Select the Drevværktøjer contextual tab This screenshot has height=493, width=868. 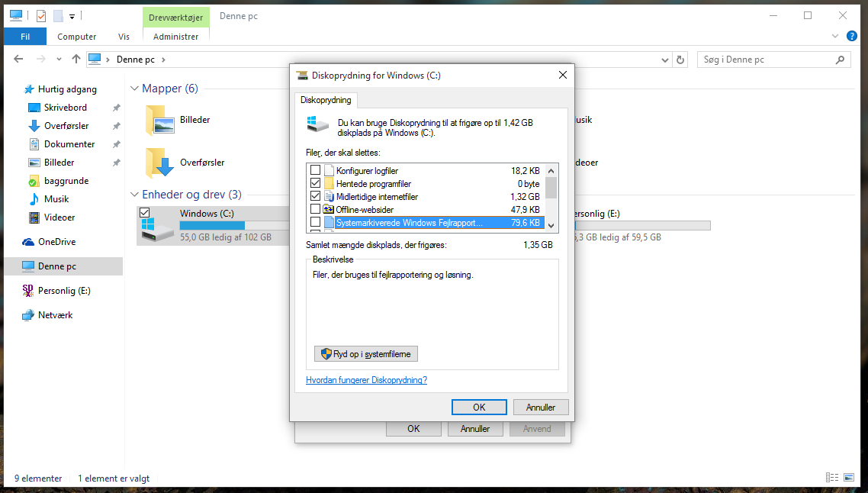(x=176, y=18)
